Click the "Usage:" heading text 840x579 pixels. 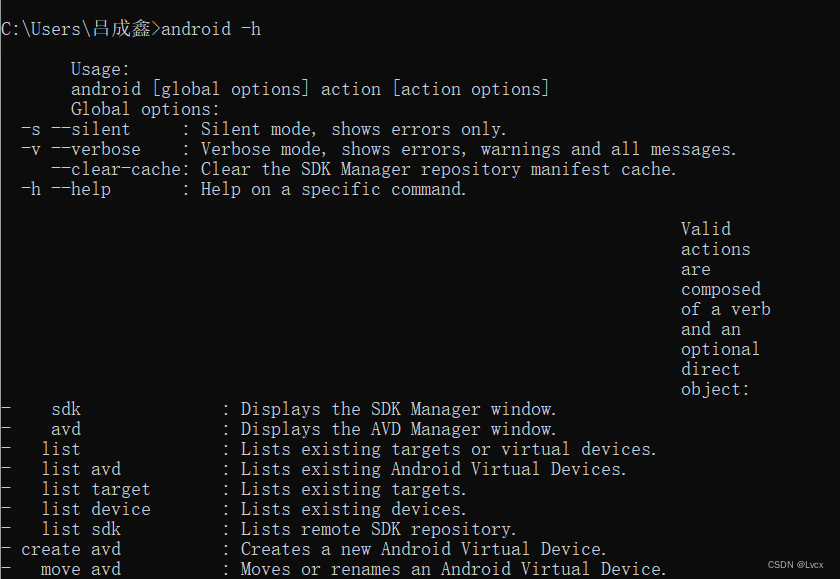coord(101,69)
